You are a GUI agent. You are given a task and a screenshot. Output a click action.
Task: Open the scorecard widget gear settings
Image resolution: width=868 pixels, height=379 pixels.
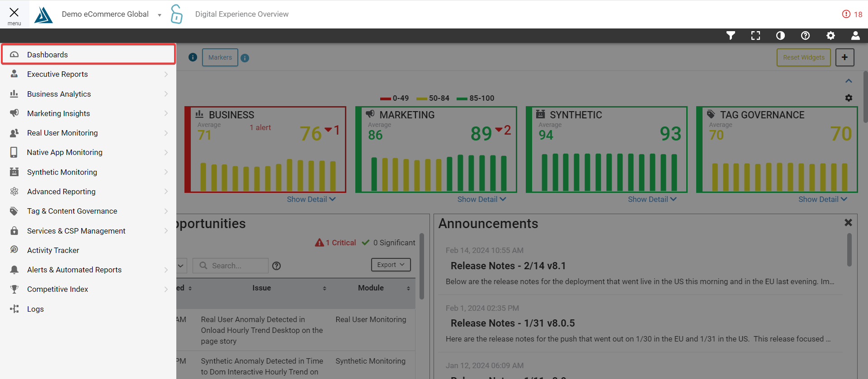(849, 98)
